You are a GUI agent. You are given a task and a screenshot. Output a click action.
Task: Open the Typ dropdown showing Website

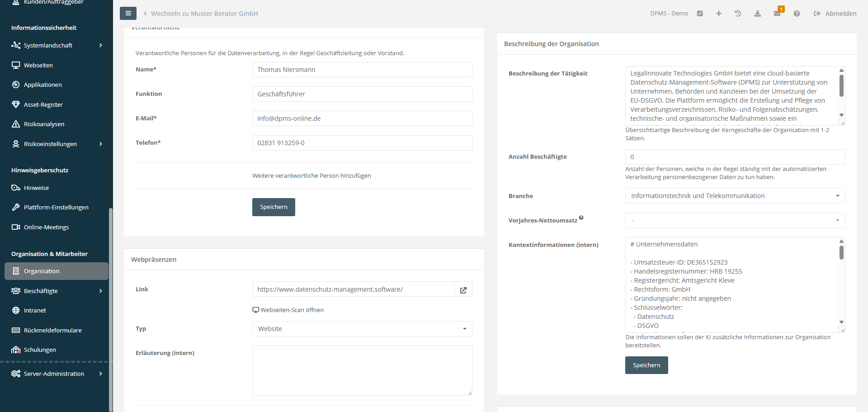point(362,329)
